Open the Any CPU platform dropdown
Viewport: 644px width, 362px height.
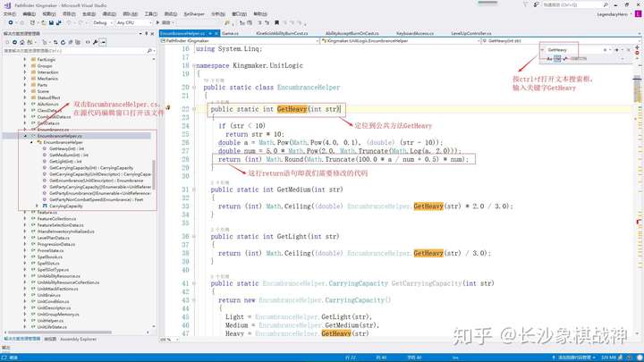[133, 22]
